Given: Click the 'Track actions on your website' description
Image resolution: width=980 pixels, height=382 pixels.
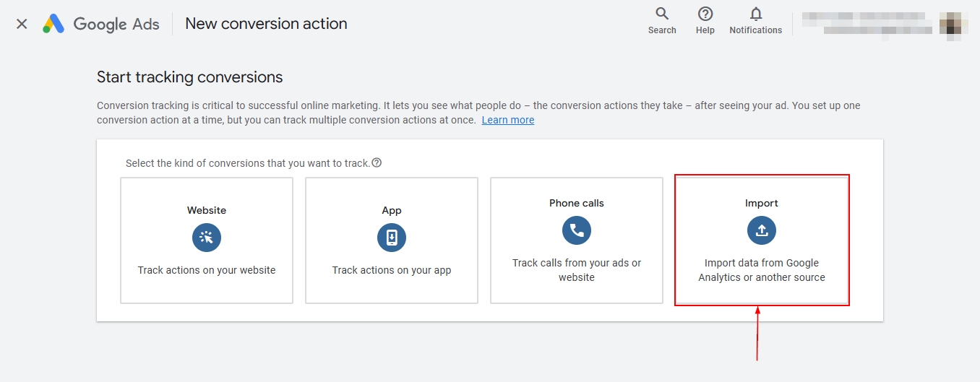Looking at the screenshot, I should (x=207, y=270).
